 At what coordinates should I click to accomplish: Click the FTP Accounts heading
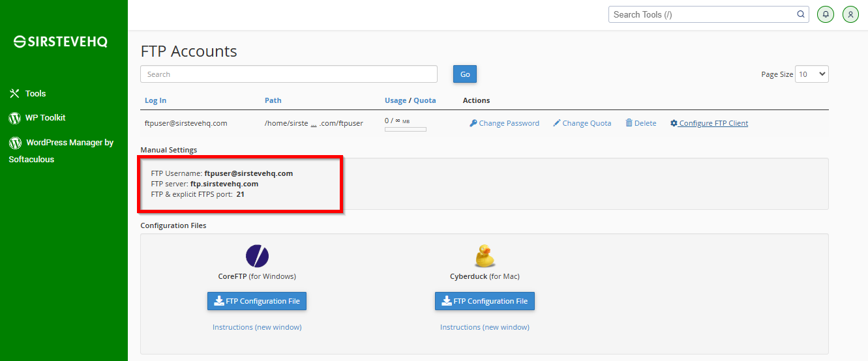point(189,51)
